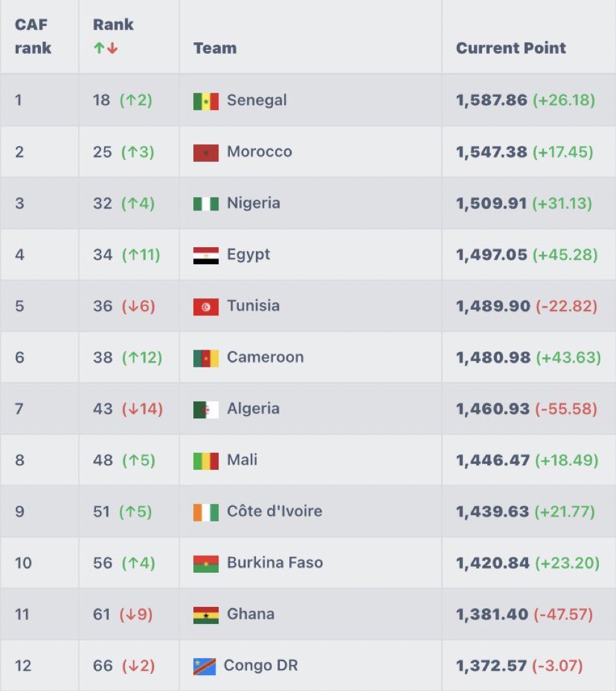Click the Burkina Faso flag icon

coord(206,563)
